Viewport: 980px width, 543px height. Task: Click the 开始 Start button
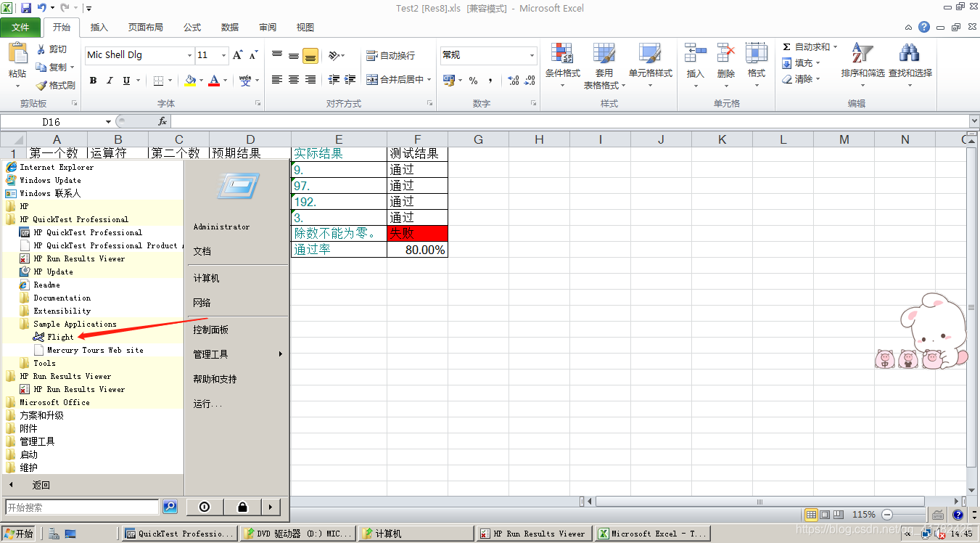(x=18, y=534)
